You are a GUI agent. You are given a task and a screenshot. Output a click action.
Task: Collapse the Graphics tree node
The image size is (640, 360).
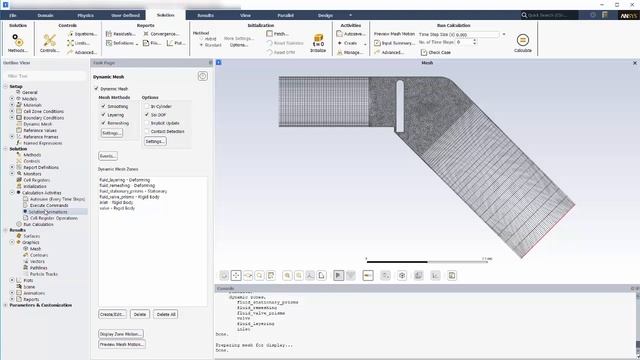[12, 242]
